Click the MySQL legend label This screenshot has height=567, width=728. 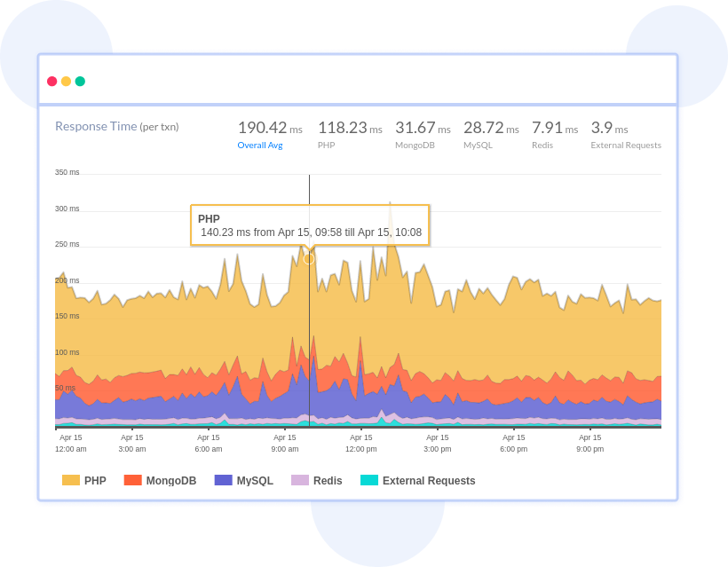coord(255,481)
